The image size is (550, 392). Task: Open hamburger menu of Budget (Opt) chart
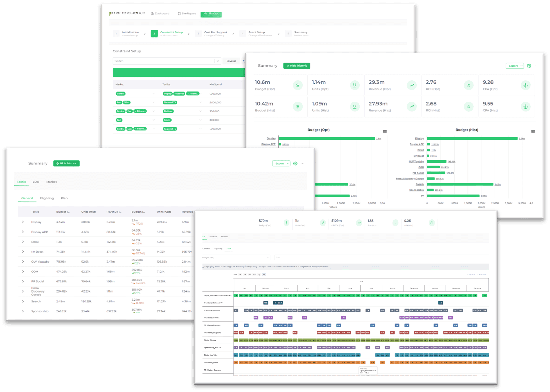(x=385, y=132)
